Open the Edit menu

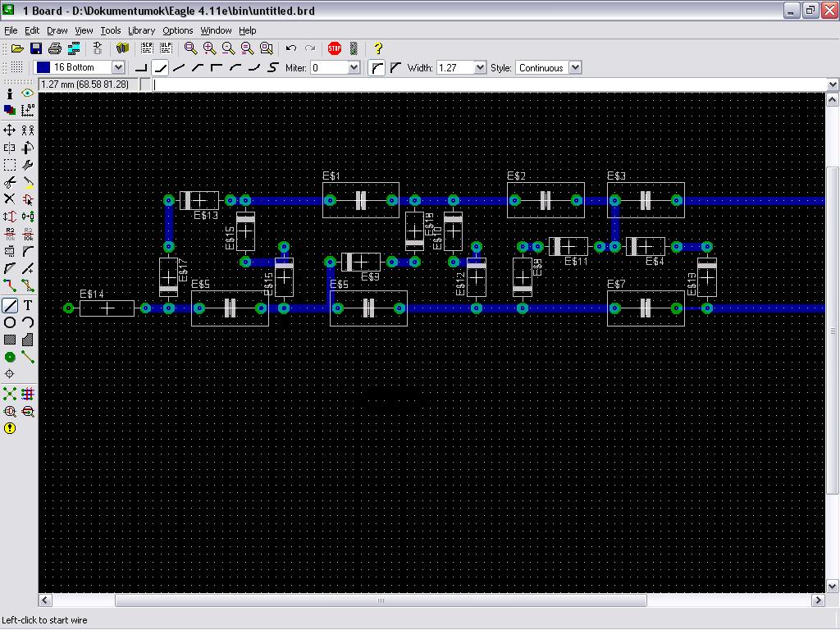32,30
